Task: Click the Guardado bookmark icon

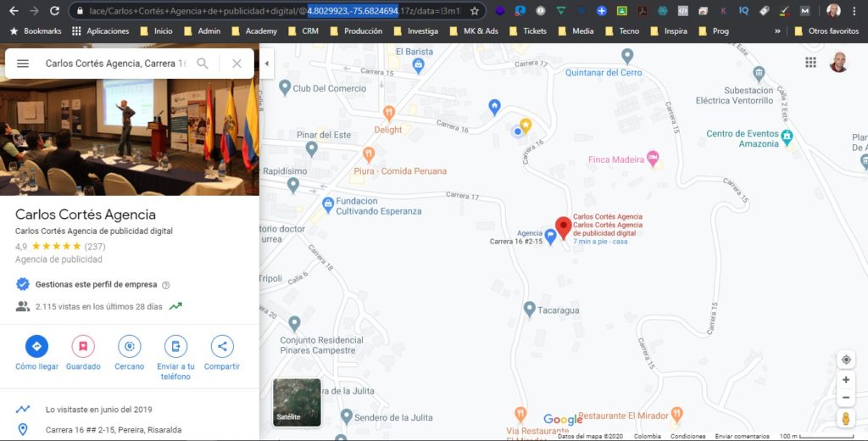Action: pos(83,346)
